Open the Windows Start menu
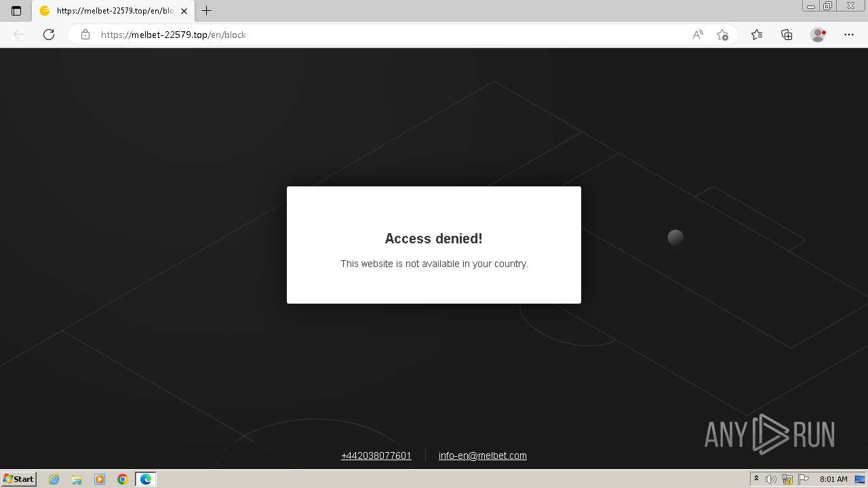Image resolution: width=868 pixels, height=488 pixels. point(19,479)
